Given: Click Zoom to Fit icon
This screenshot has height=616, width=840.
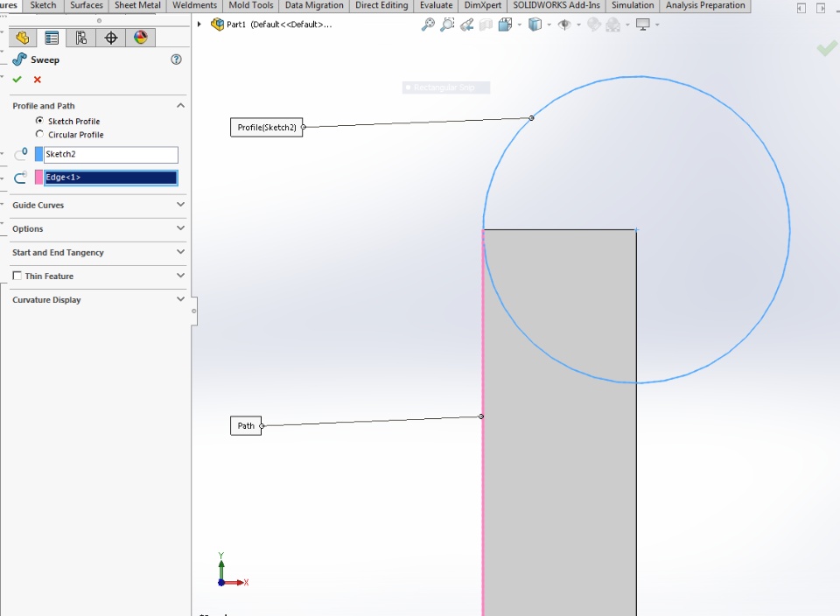Looking at the screenshot, I should click(x=428, y=24).
